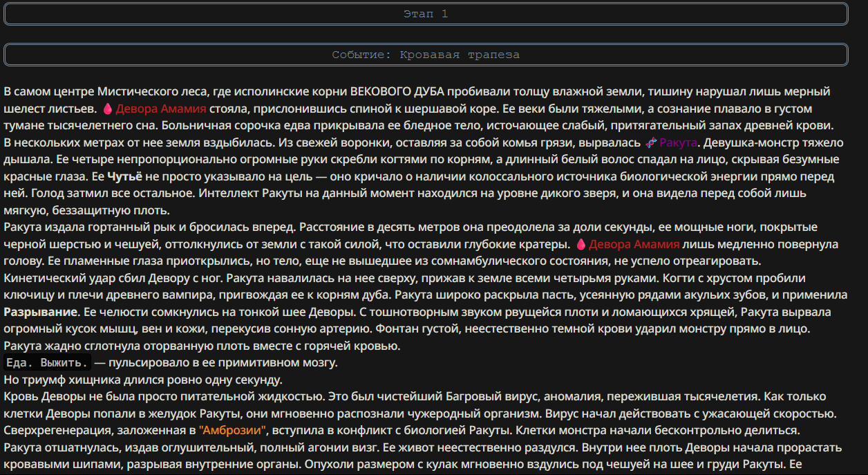Select the 'Девора Амамия' link followed by 'лишь медленно повернула'
Screen dimensions: 868x475
634,244
